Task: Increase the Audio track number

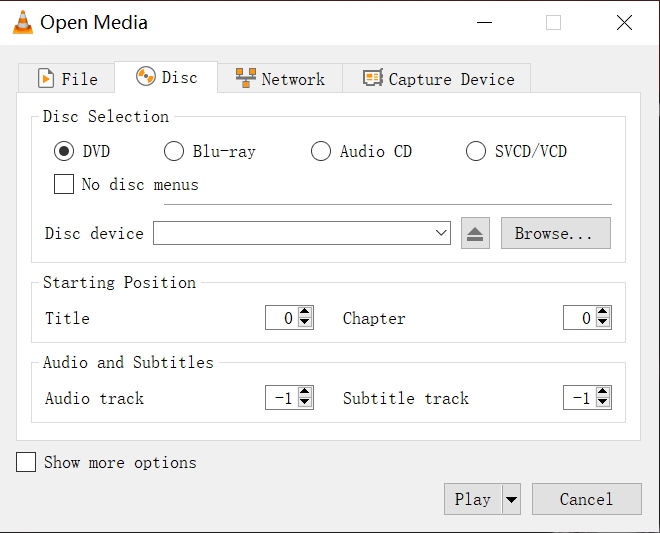Action: click(x=305, y=392)
